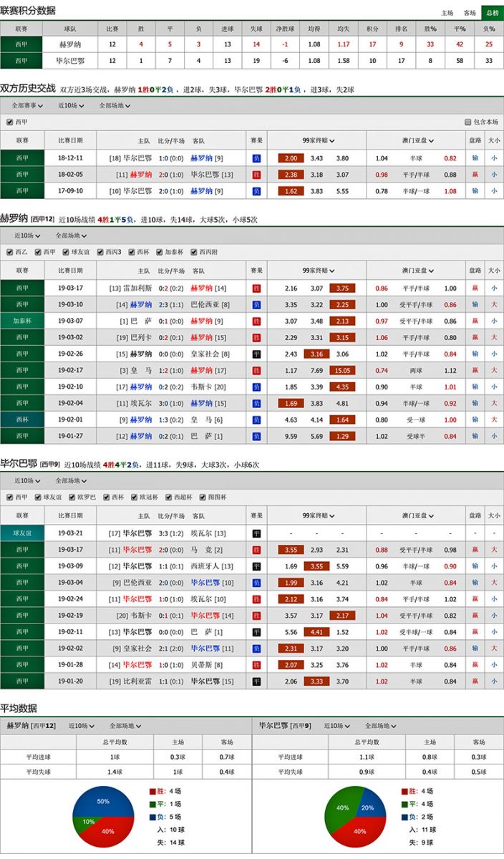Click the 胜 badge in 19-02-24 毕尔巴鄂 vs 埃瓦尔 row
Viewport: 504px width, 859px height.
(256, 599)
